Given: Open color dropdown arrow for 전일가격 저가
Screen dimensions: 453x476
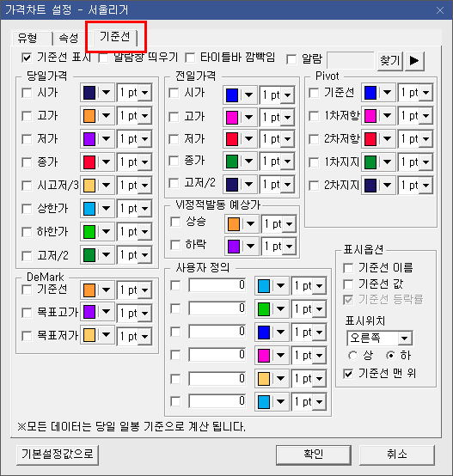Looking at the screenshot, I should [x=248, y=139].
